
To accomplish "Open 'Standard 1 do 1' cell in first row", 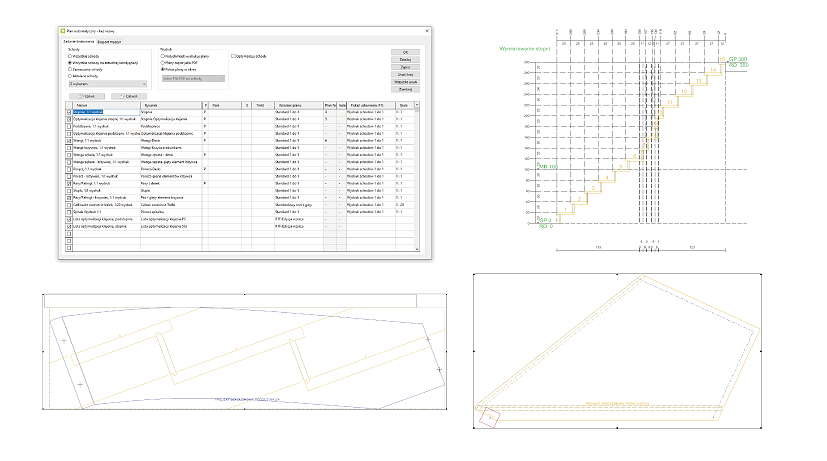I will click(x=296, y=112).
